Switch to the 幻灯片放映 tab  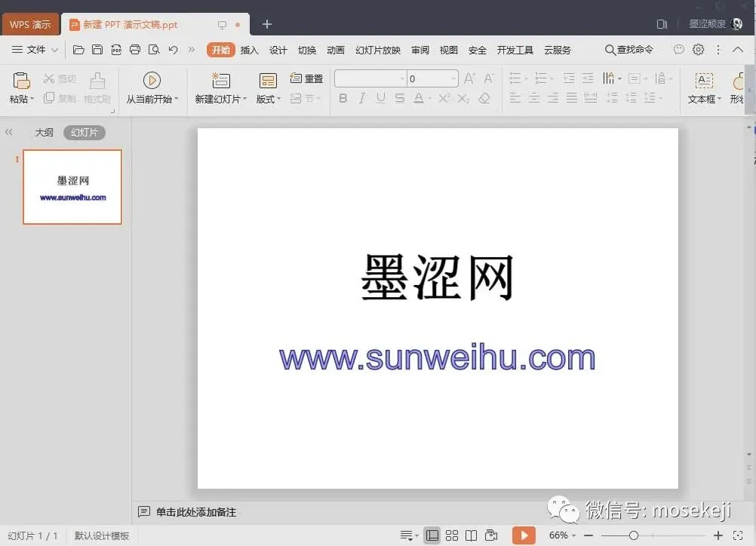pyautogui.click(x=378, y=50)
